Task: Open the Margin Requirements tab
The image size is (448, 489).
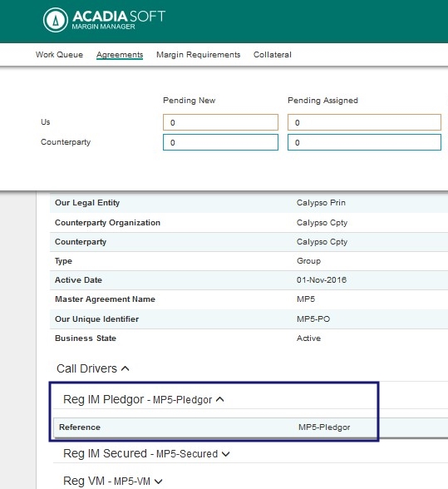Action: pos(199,55)
